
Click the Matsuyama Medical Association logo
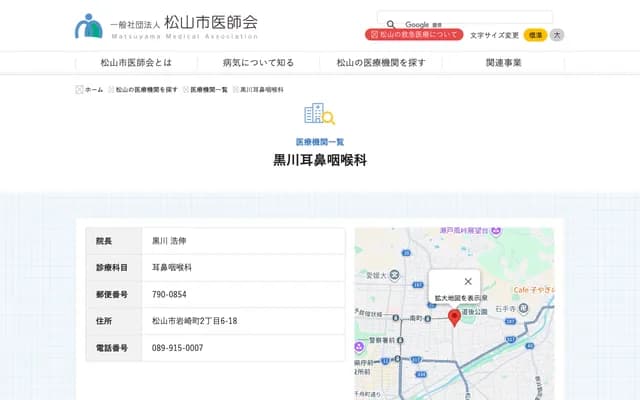click(166, 24)
